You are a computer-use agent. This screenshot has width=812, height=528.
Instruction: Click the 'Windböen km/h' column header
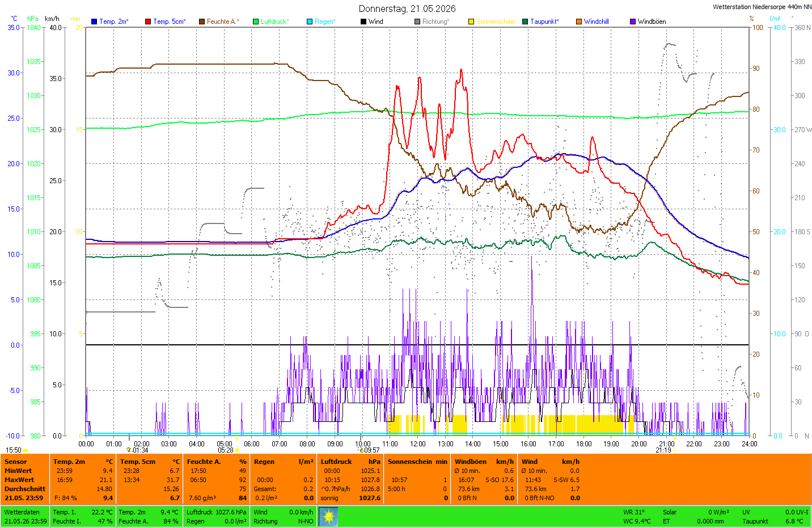point(484,462)
